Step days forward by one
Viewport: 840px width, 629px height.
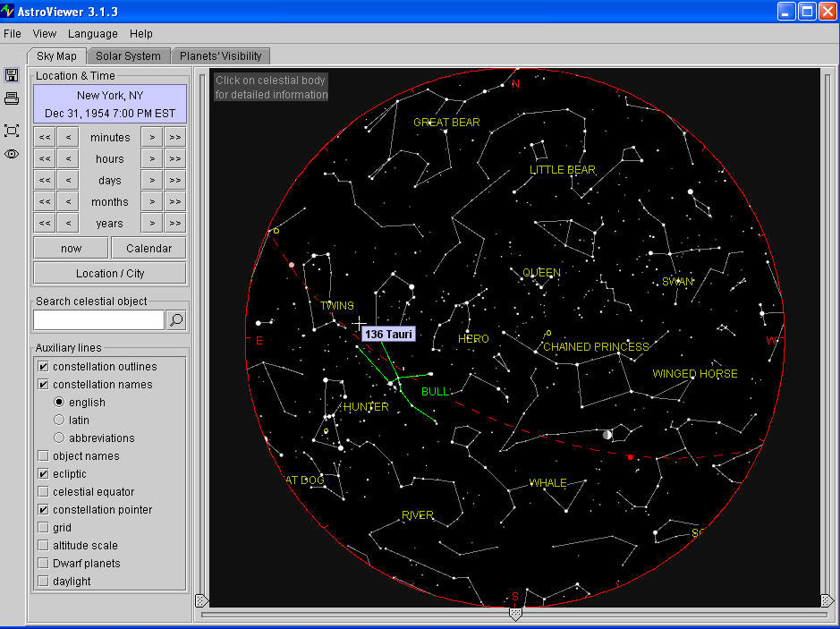pos(153,181)
